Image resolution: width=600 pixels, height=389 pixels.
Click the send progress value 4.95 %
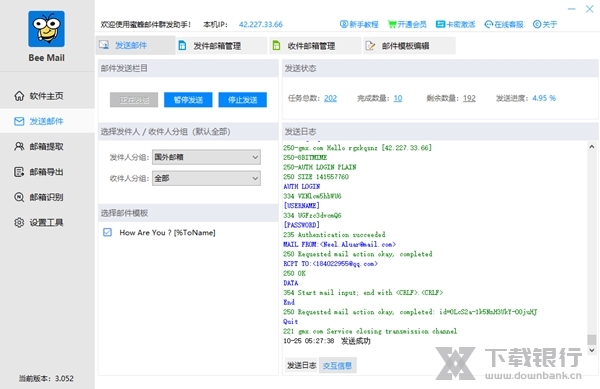pyautogui.click(x=544, y=98)
